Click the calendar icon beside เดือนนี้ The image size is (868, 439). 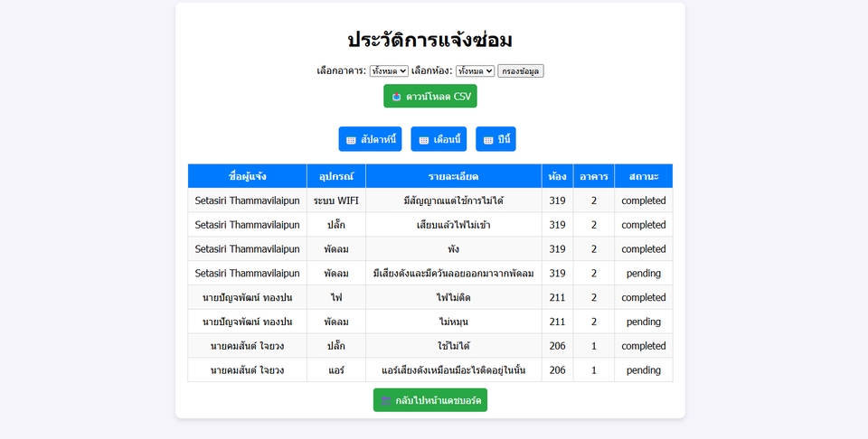point(423,140)
